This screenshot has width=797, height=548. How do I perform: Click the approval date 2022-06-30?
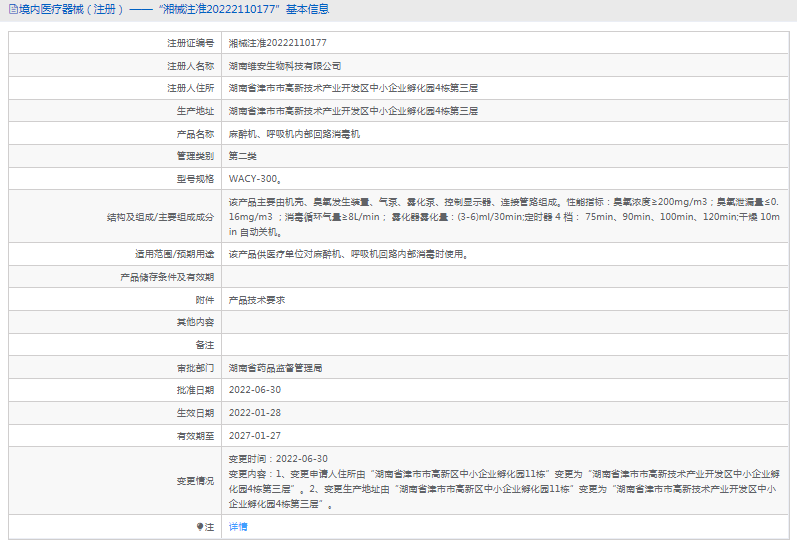255,390
